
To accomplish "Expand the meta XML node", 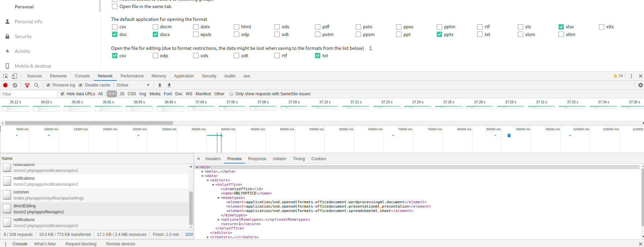I will point(203,172).
